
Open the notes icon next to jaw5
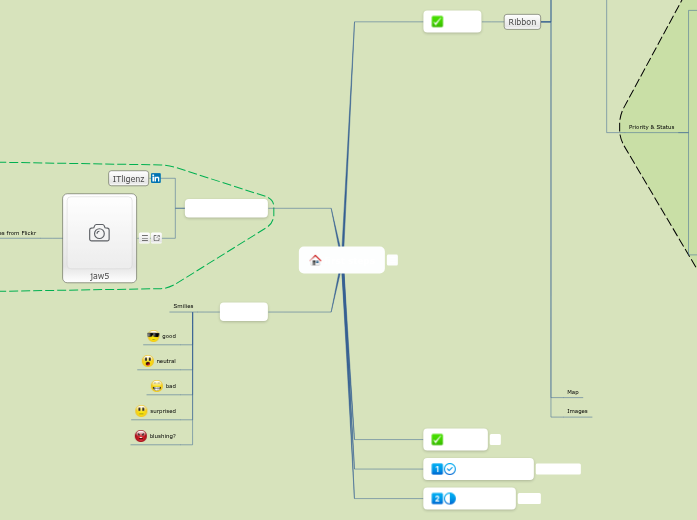[x=145, y=238]
